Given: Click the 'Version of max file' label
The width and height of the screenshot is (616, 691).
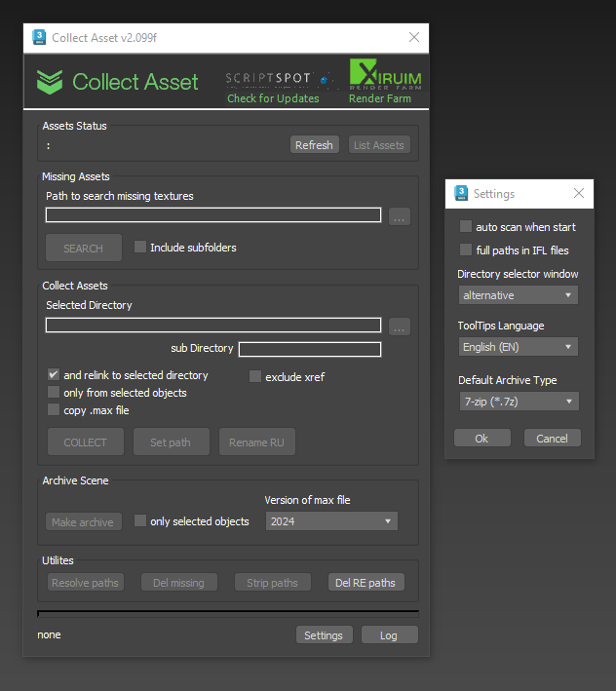Looking at the screenshot, I should [308, 500].
